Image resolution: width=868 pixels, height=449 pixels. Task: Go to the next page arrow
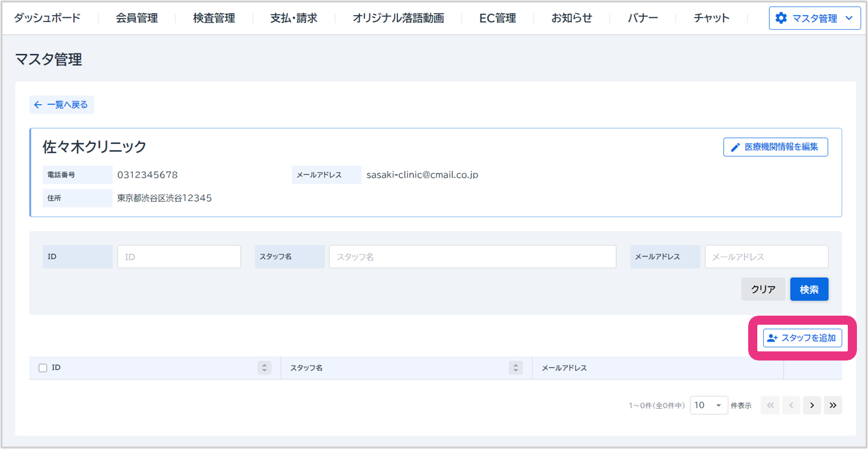click(811, 405)
